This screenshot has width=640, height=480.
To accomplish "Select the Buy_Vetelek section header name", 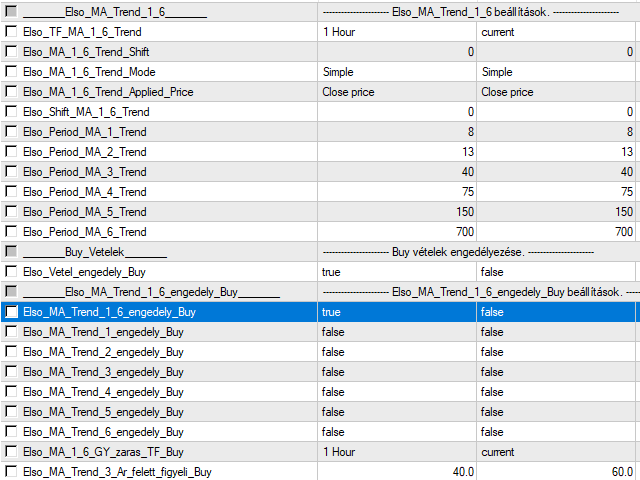I will [95, 252].
